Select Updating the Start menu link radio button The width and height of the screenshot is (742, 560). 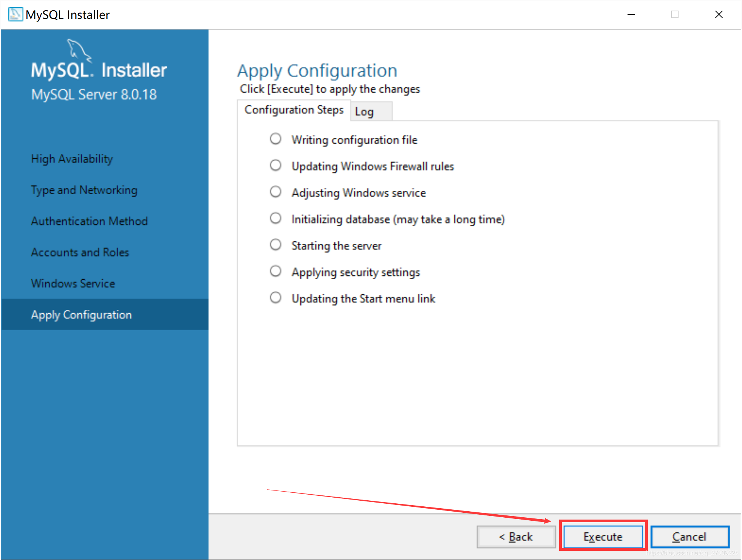tap(275, 299)
